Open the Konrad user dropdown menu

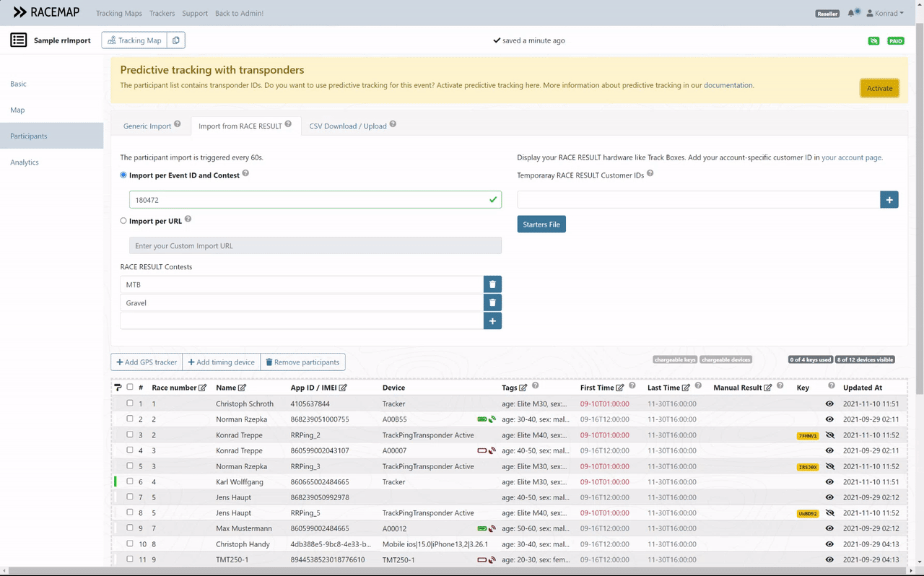point(885,13)
